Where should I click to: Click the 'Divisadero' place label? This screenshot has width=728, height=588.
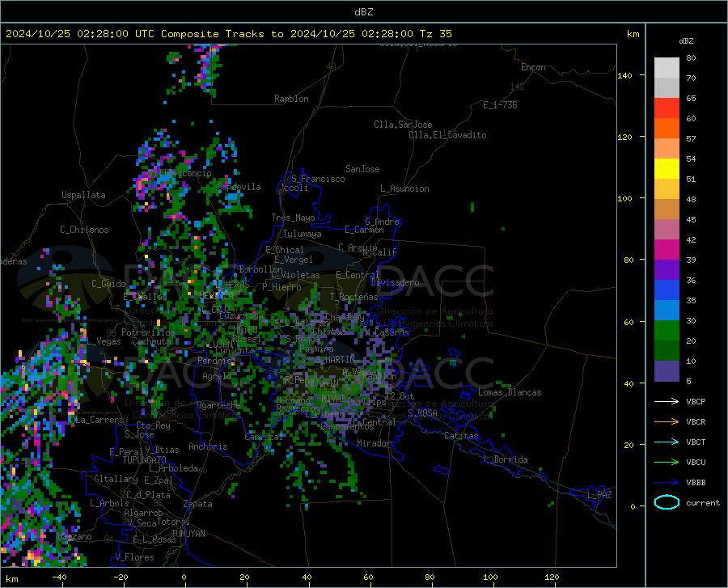[395, 282]
